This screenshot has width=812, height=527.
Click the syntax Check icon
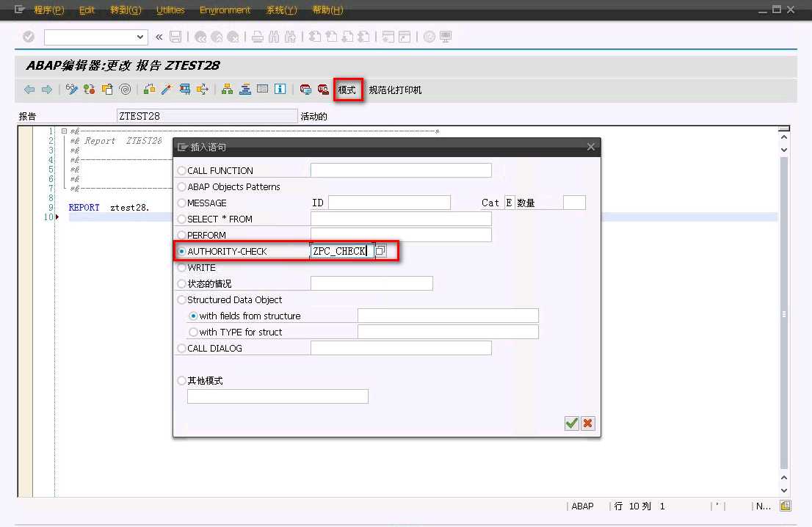149,90
